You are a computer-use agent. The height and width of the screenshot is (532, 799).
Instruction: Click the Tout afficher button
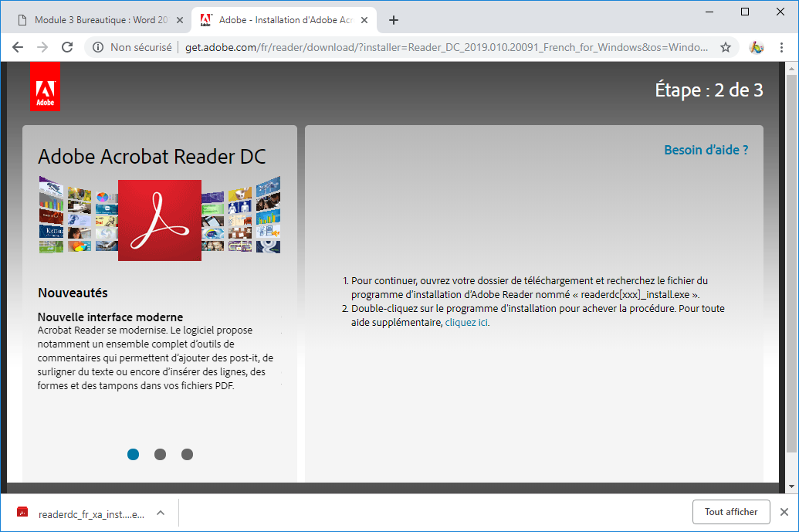coord(731,512)
